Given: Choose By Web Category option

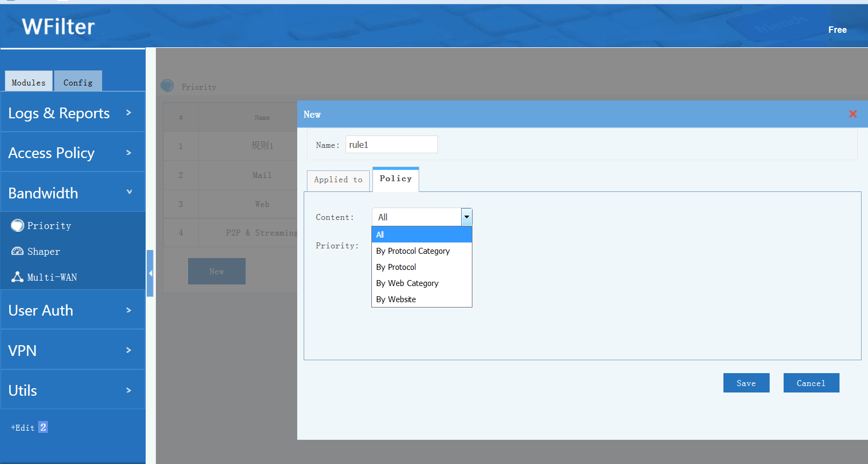Looking at the screenshot, I should (x=407, y=283).
